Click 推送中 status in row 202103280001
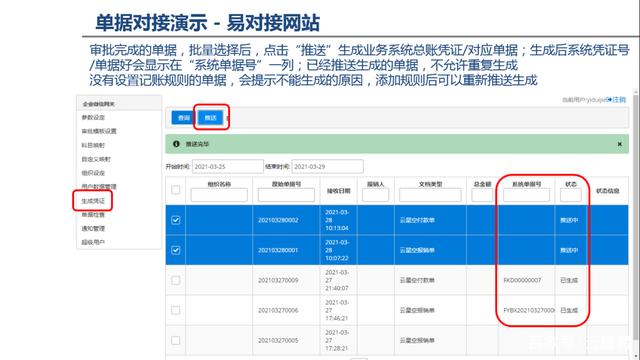Viewport: 640px width, 360px height. (x=569, y=250)
